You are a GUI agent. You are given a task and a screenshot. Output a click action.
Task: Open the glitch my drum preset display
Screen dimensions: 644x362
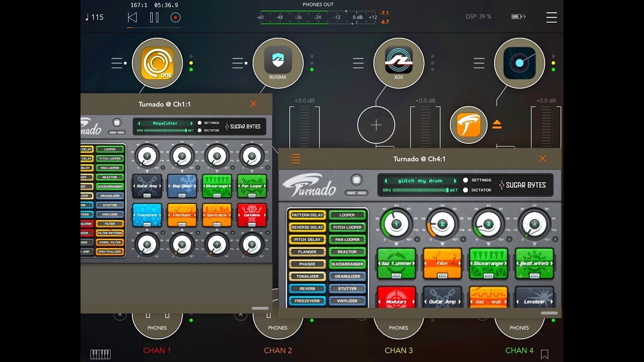click(420, 181)
